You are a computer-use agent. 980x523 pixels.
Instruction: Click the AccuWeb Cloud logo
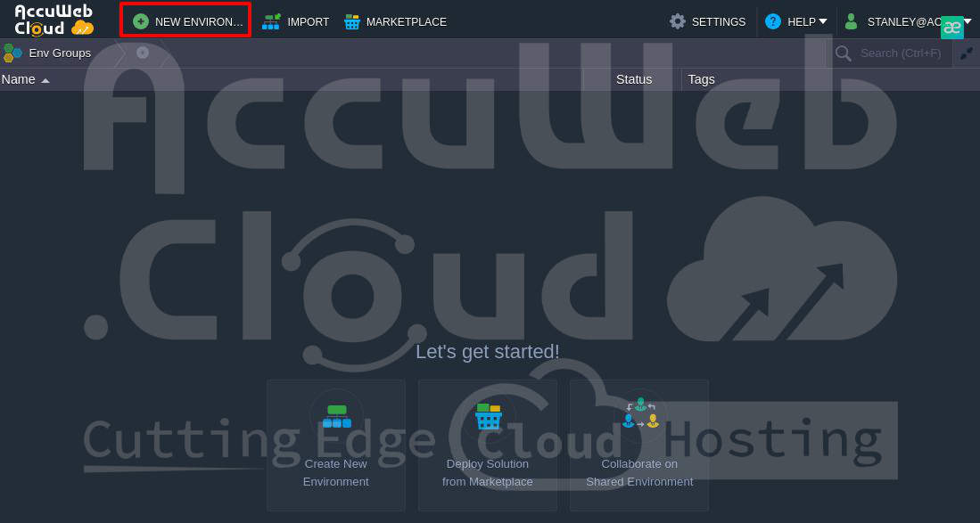(x=54, y=20)
